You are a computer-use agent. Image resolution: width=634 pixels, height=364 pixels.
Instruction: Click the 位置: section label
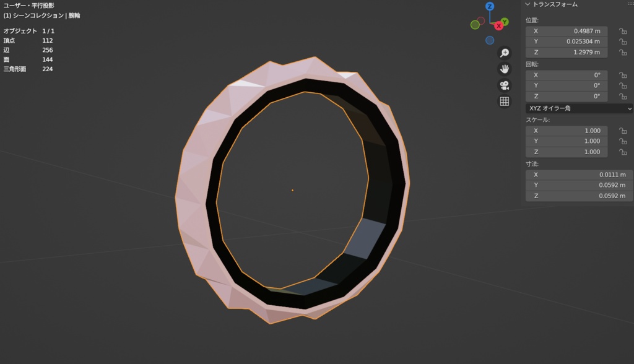click(x=532, y=20)
